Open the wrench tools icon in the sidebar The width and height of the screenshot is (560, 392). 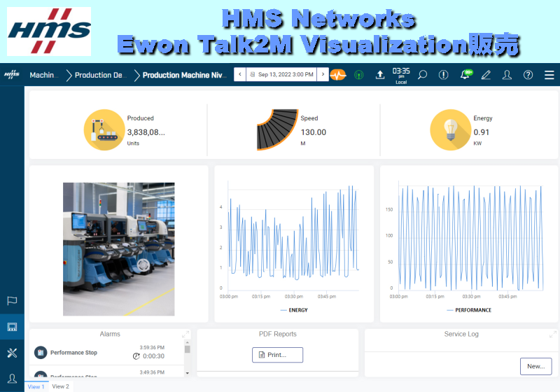coord(12,353)
